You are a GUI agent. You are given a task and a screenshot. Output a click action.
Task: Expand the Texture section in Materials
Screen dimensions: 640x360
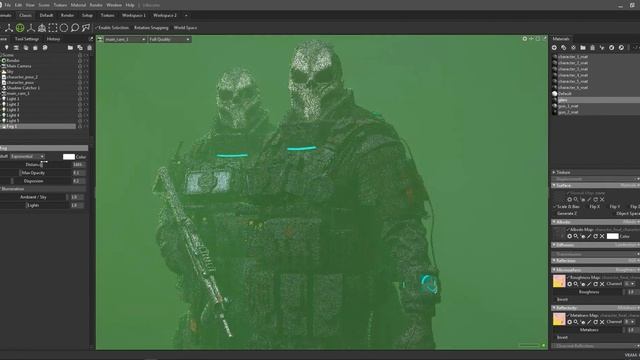[554, 172]
